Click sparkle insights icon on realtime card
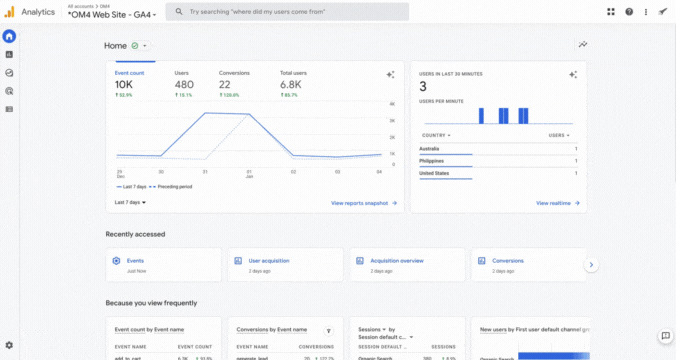 click(x=573, y=75)
